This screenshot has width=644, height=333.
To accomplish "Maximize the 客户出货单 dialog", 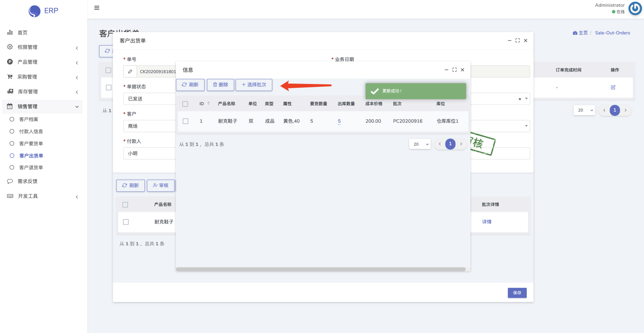I will [517, 40].
